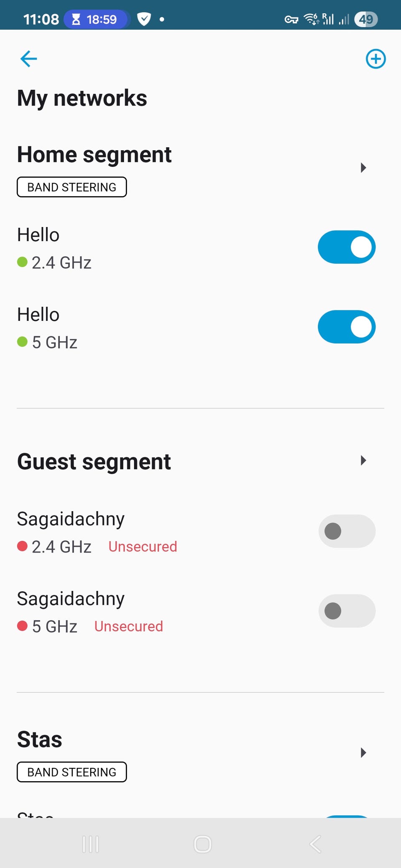Expand Home segment arrow
This screenshot has height=868, width=401.
[363, 168]
